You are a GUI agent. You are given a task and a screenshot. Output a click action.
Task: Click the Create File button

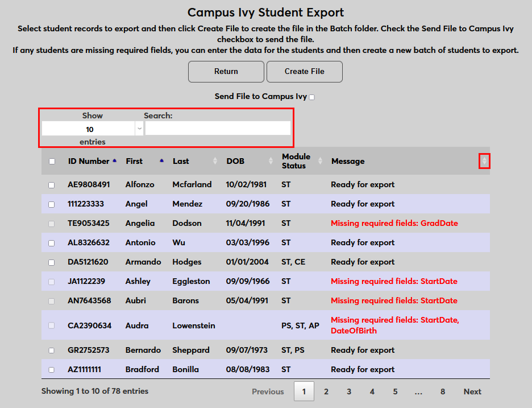coord(304,71)
